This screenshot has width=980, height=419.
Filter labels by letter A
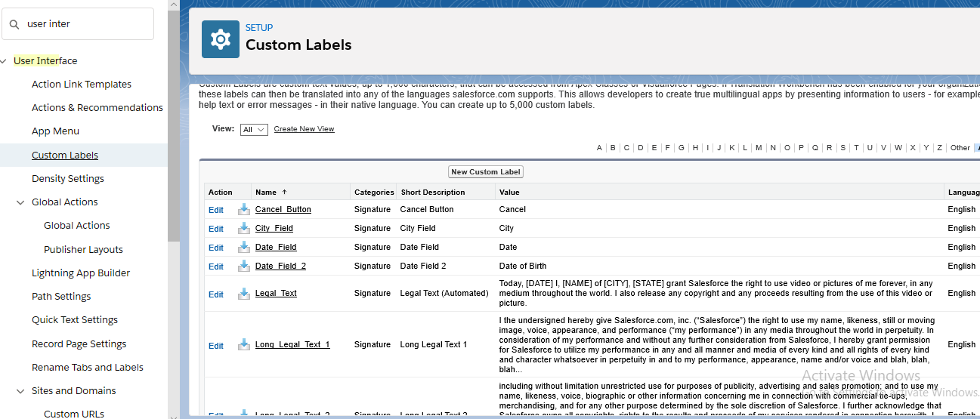[x=599, y=148]
